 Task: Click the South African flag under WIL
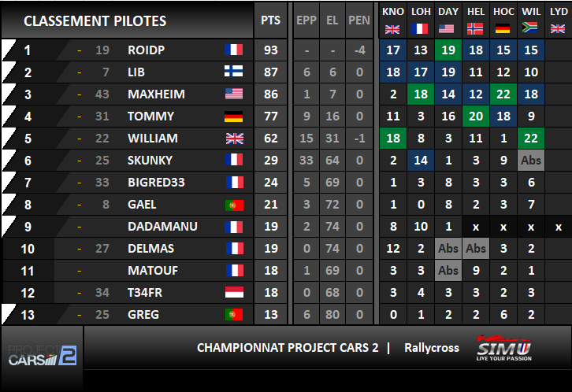point(530,28)
